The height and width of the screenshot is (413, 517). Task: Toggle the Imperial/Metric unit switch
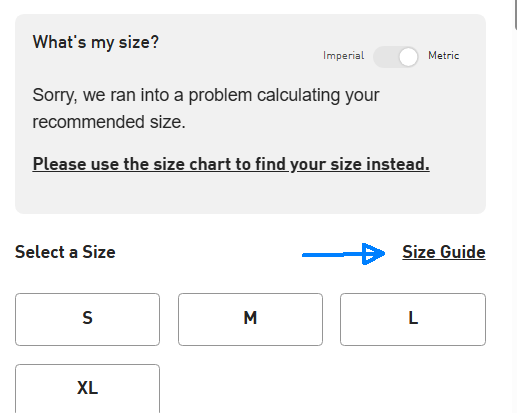click(x=396, y=57)
